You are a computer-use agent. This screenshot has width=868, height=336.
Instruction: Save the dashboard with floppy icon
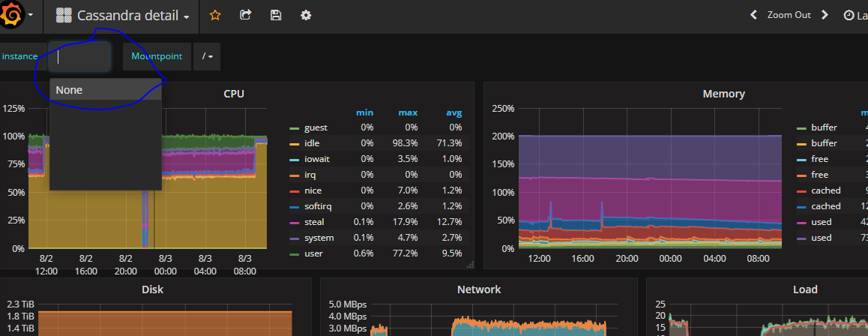click(x=276, y=15)
